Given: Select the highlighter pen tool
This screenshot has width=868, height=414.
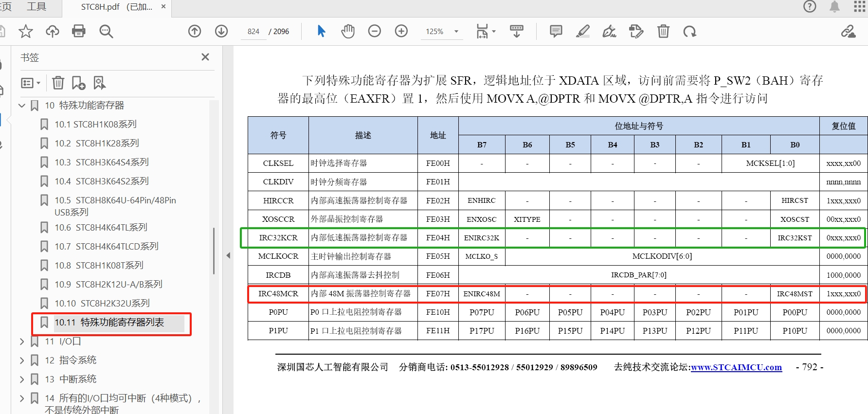Looking at the screenshot, I should tap(582, 32).
